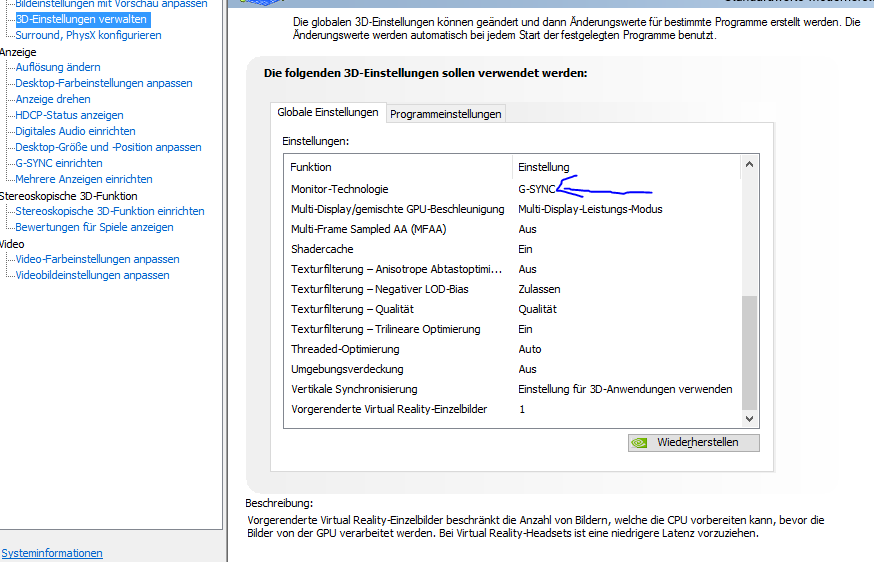Screen dimensions: 874x562
Task: Open Desktop-Größe und -Position anpassen
Action: [108, 147]
